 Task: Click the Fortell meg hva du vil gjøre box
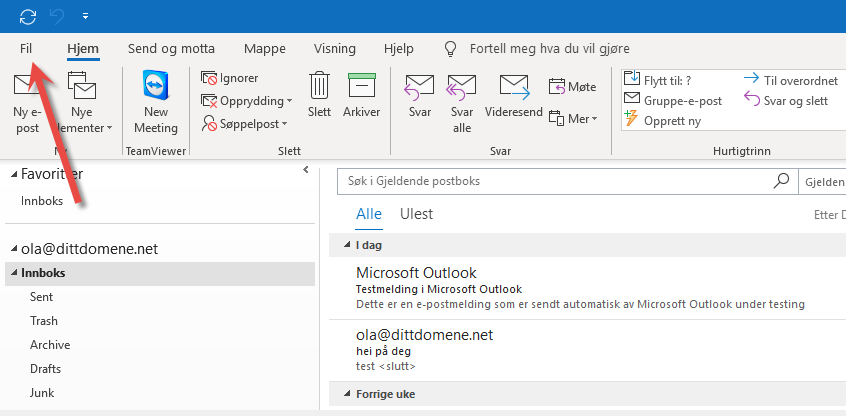[549, 49]
